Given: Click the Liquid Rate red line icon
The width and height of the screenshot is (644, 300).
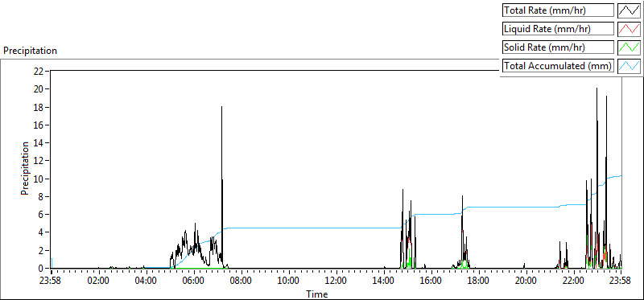Looking at the screenshot, I should pos(630,29).
